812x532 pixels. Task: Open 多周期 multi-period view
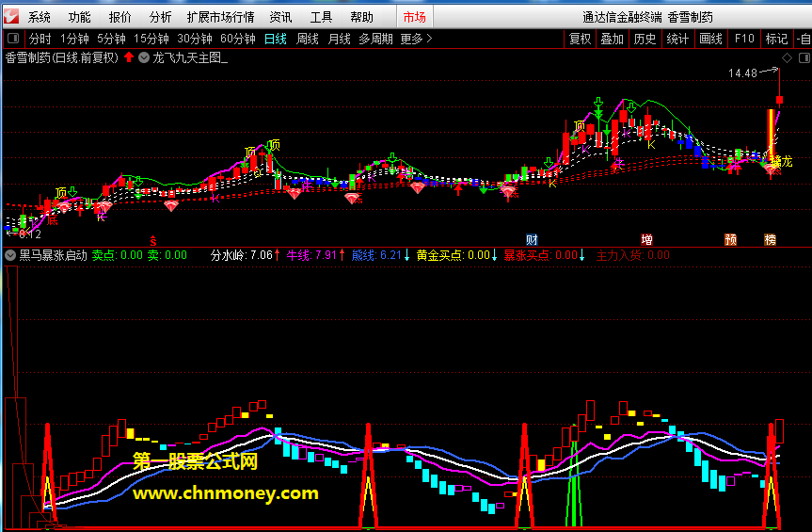pos(376,39)
